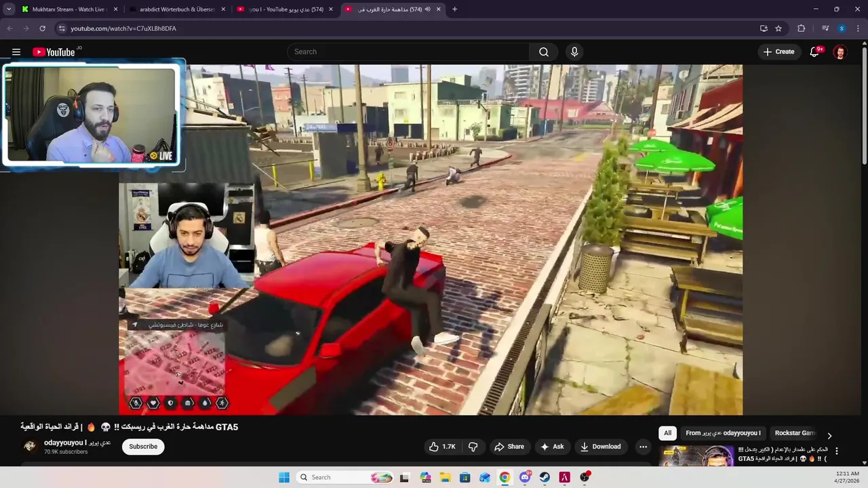868x488 pixels.
Task: Click the video player to pause
Action: click(431, 240)
